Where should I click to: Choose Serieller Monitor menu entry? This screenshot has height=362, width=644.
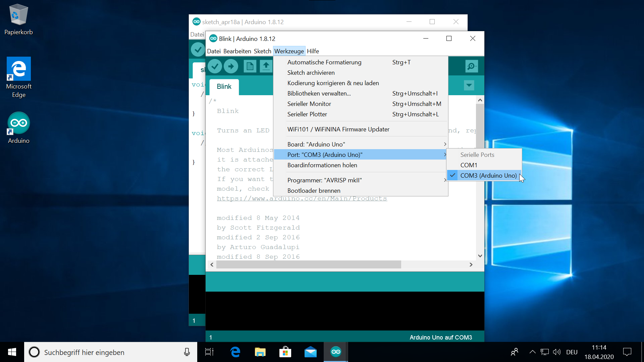pyautogui.click(x=361, y=104)
